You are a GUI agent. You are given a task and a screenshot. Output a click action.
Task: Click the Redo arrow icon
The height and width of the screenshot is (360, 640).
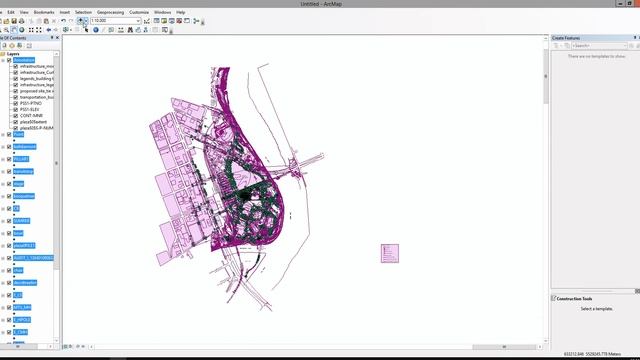[71, 21]
